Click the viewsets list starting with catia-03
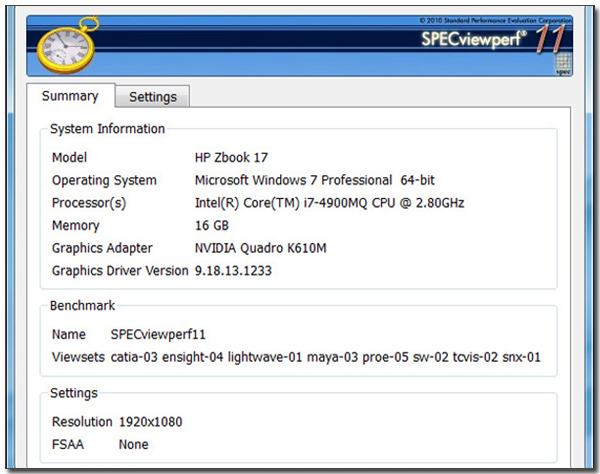This screenshot has width=600, height=474. (325, 357)
